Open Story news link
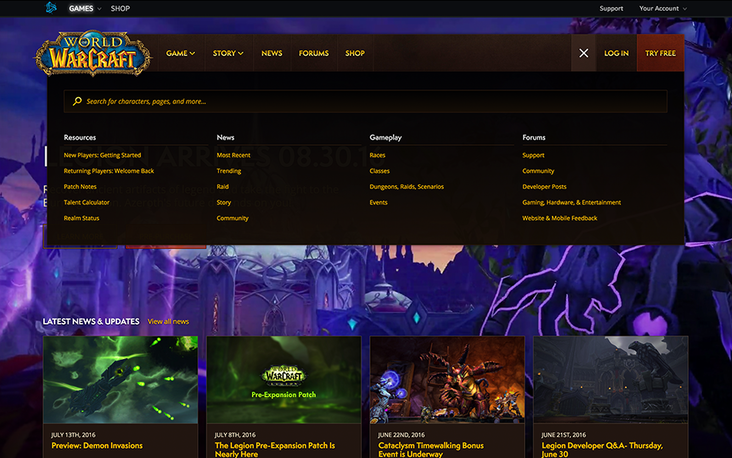The image size is (732, 458). pyautogui.click(x=224, y=202)
